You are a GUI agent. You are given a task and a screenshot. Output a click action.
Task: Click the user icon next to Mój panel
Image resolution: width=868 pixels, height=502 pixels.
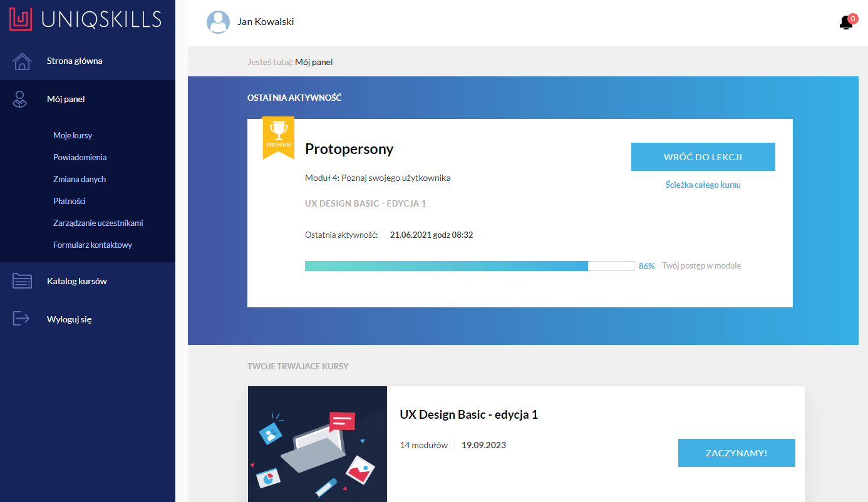click(21, 99)
